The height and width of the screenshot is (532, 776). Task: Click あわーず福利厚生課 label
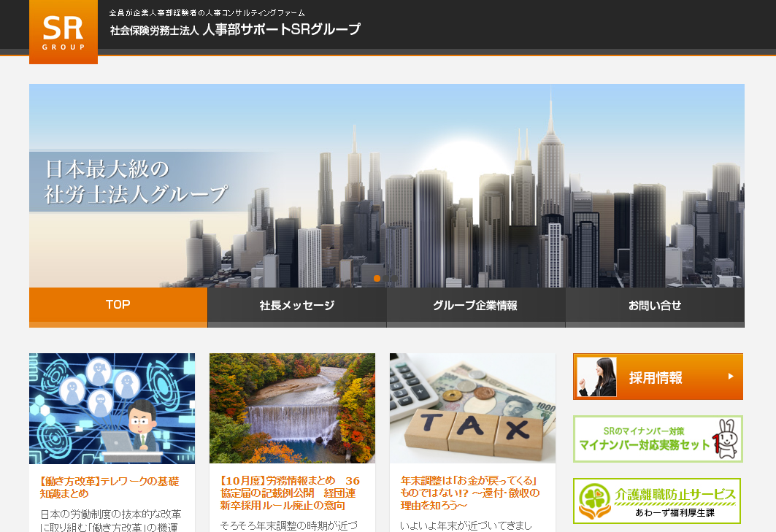675,513
